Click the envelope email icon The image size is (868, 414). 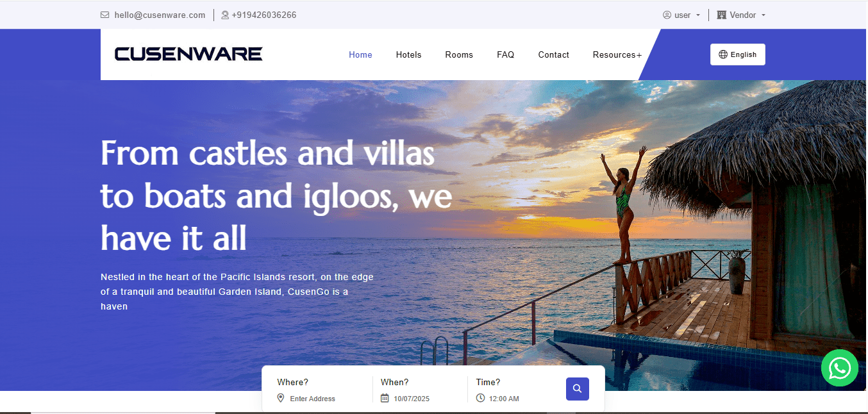click(104, 15)
